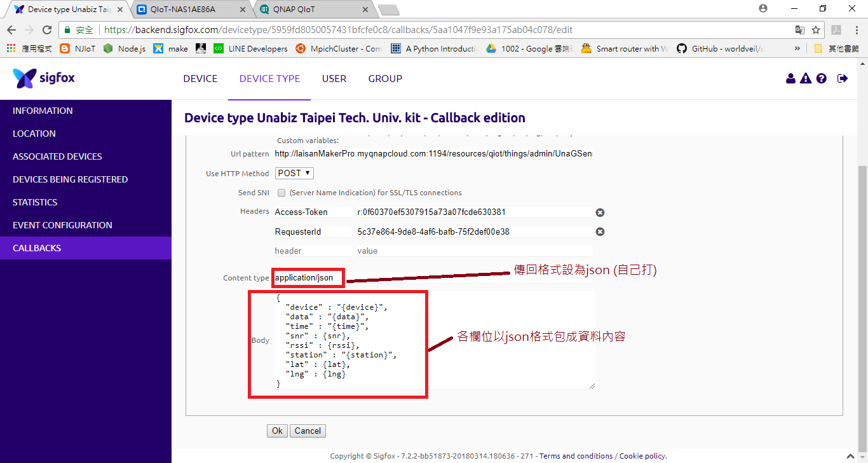The width and height of the screenshot is (868, 463).
Task: Open the other bookmarks folder
Action: coord(837,48)
